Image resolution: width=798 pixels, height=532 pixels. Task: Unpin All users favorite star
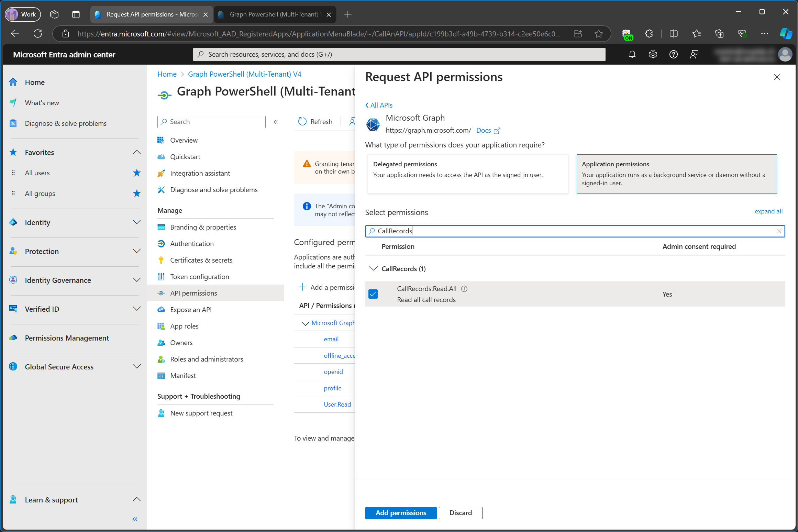[x=137, y=173]
